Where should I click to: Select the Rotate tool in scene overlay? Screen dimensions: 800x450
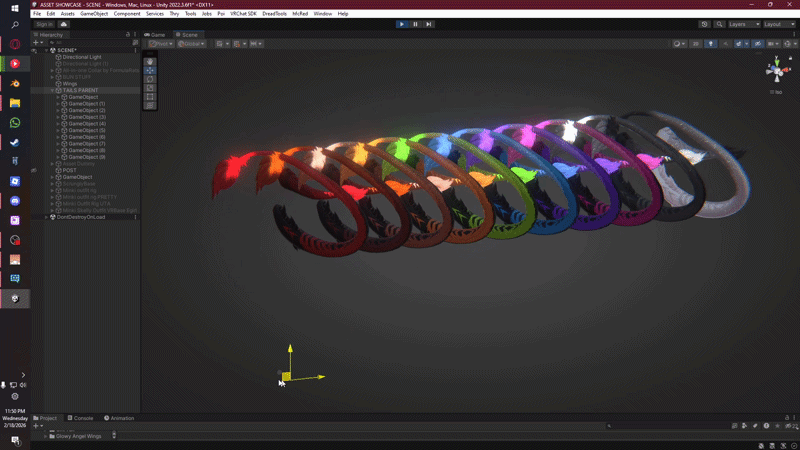(150, 79)
